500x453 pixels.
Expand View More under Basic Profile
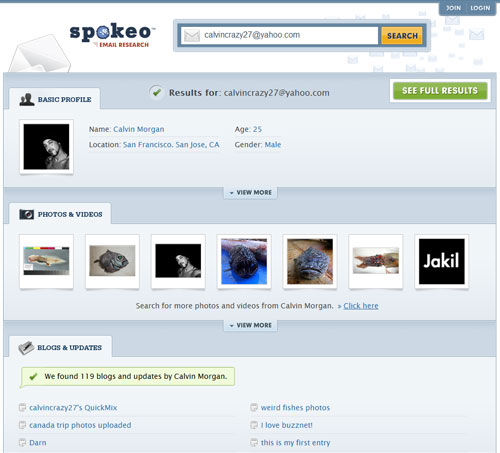[250, 193]
